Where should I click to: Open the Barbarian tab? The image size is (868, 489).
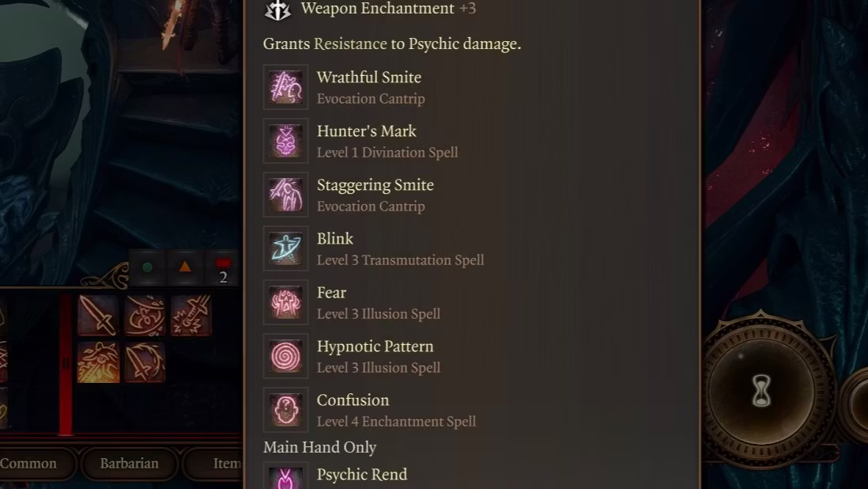(x=129, y=464)
